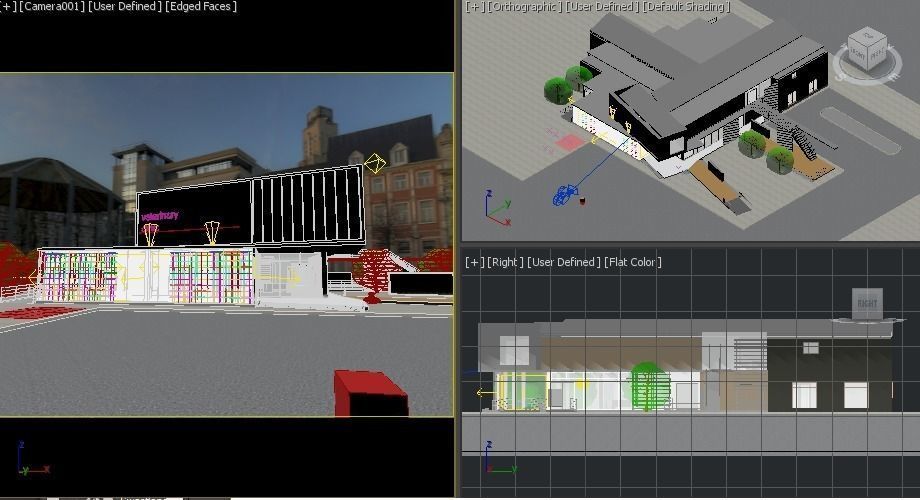Select the yellow light arrow in Right viewport

[x=485, y=393]
